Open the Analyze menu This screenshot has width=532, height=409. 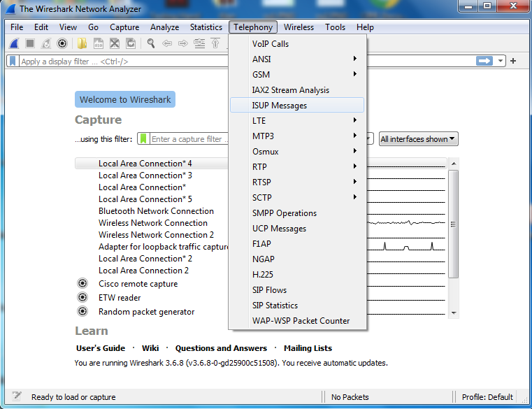click(164, 27)
